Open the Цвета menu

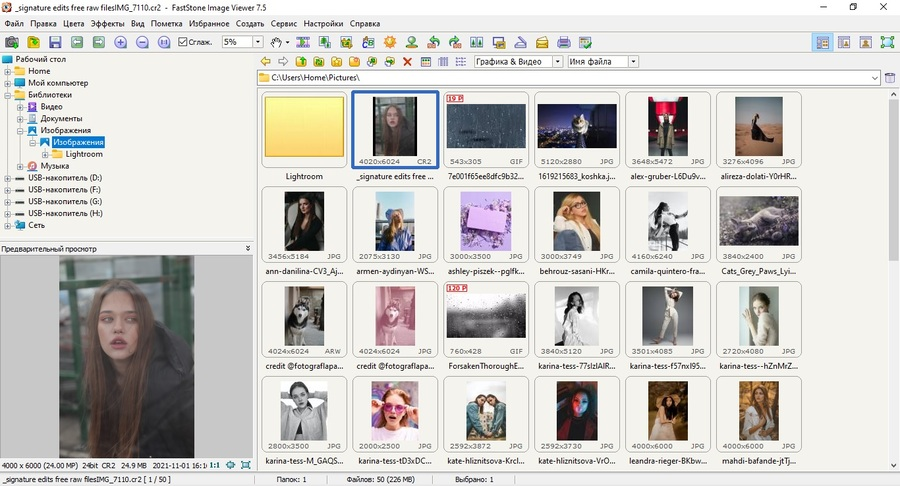point(73,24)
